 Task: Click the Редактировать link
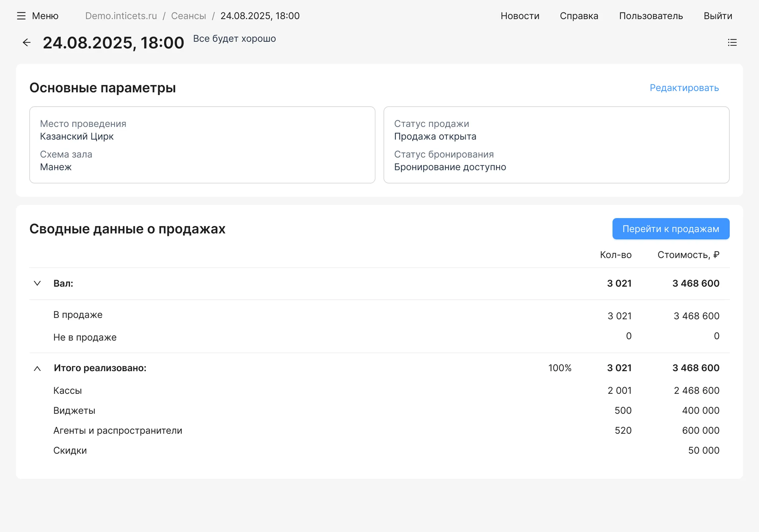point(684,88)
